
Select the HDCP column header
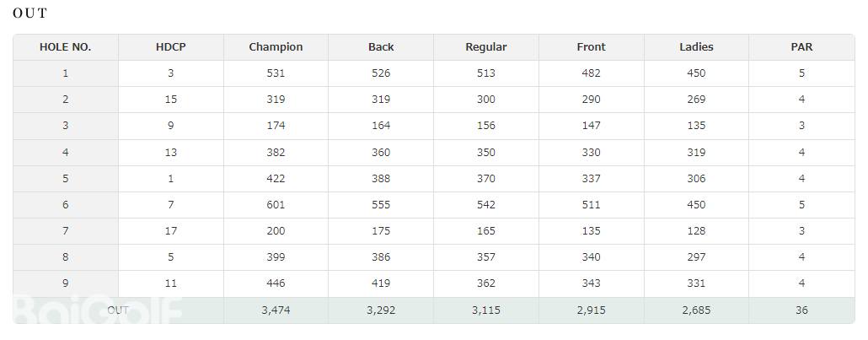point(171,47)
